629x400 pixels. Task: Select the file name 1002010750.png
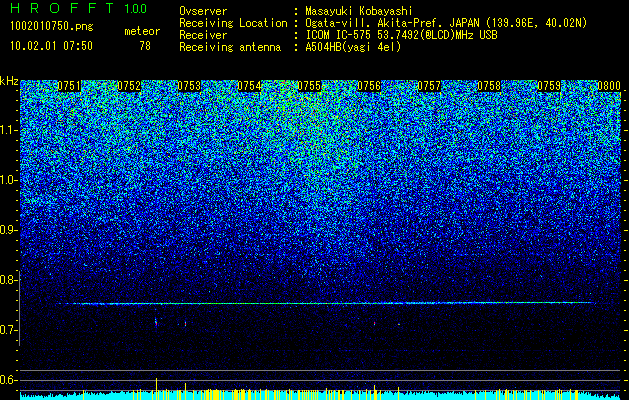(x=51, y=27)
